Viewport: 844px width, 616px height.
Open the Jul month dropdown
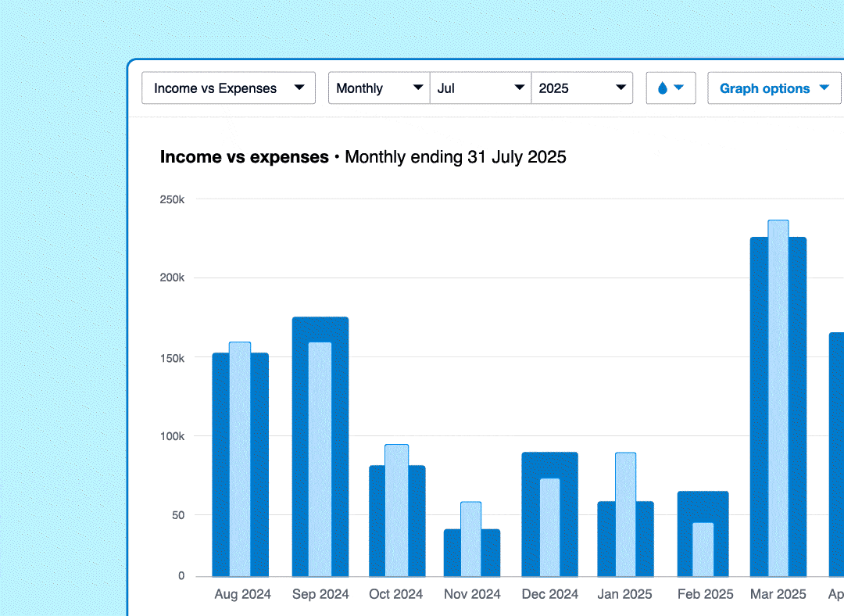click(481, 88)
